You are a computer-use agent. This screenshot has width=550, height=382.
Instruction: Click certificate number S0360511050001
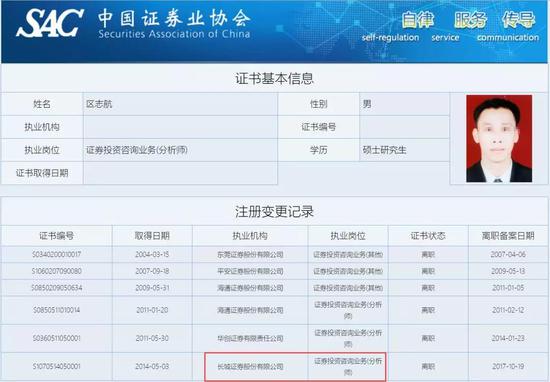click(56, 338)
